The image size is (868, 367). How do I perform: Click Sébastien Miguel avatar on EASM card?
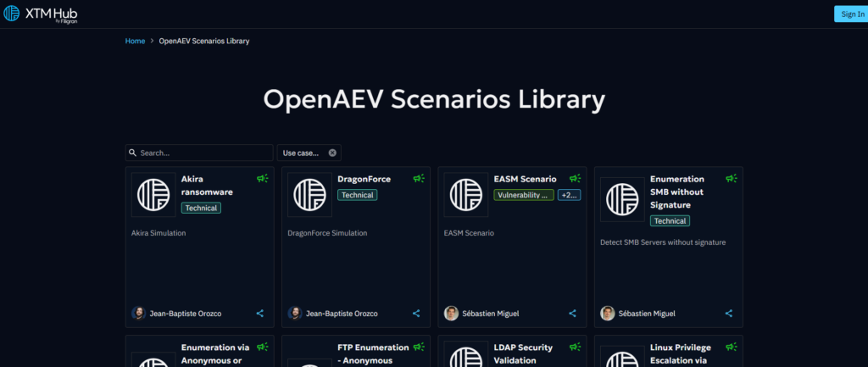point(452,314)
